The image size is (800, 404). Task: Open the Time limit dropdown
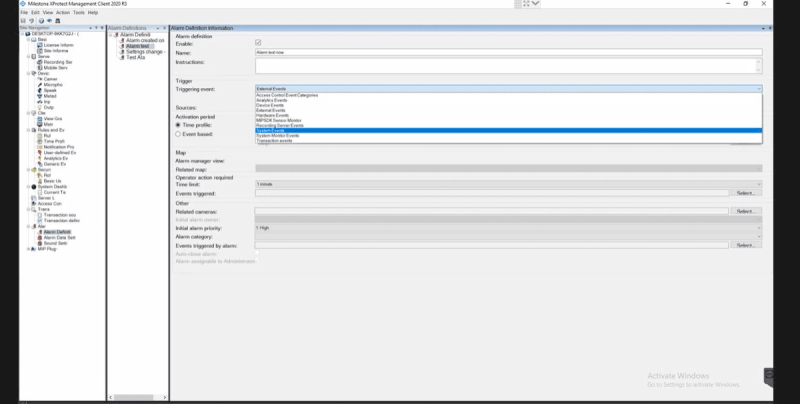pyautogui.click(x=509, y=184)
